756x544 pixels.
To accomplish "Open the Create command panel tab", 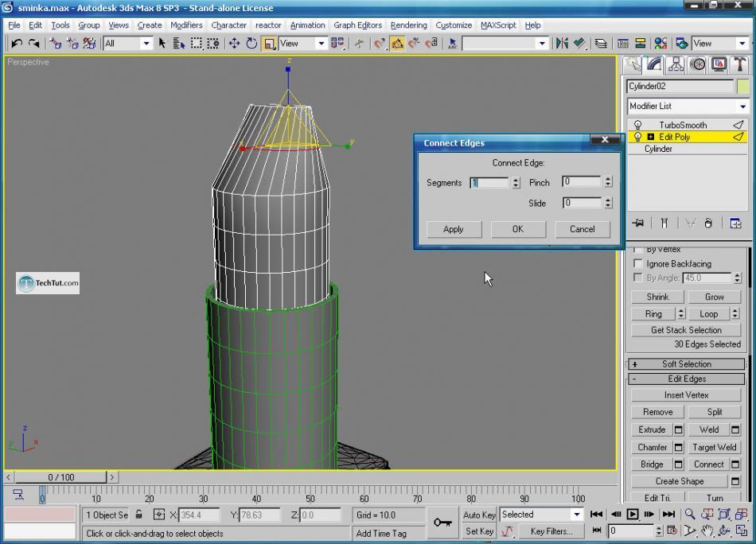I will click(x=633, y=64).
